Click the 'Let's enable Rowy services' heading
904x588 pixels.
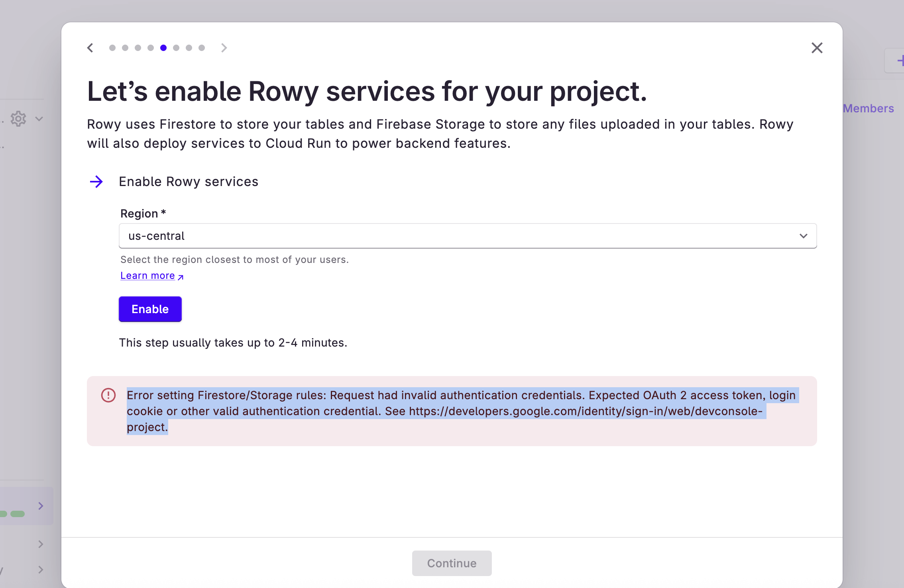coord(367,92)
